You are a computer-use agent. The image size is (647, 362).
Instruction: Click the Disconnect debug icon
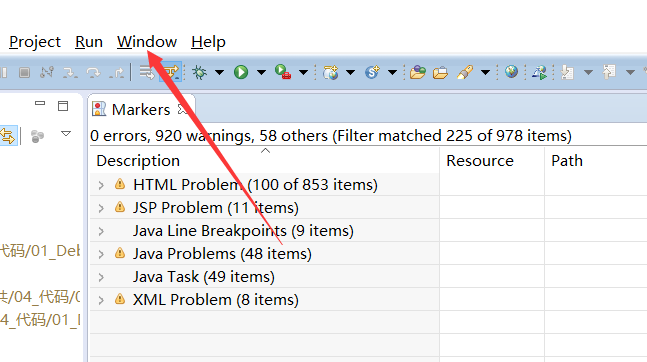[x=47, y=73]
